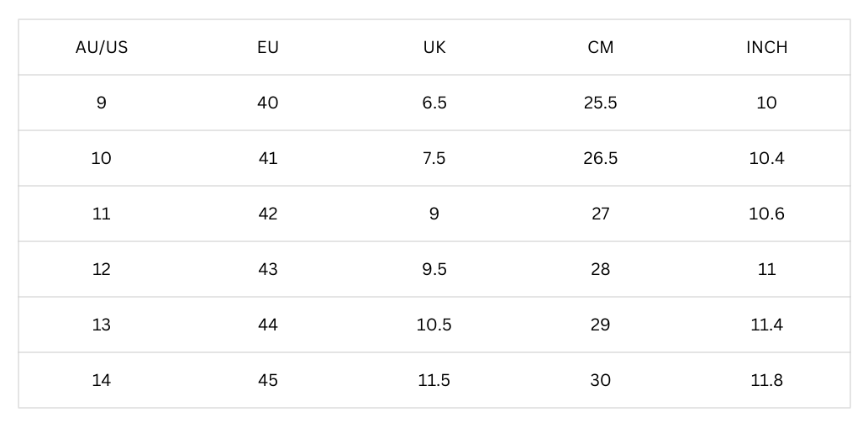The height and width of the screenshot is (428, 868).
Task: Click the 30 CM cell
Action: point(601,380)
